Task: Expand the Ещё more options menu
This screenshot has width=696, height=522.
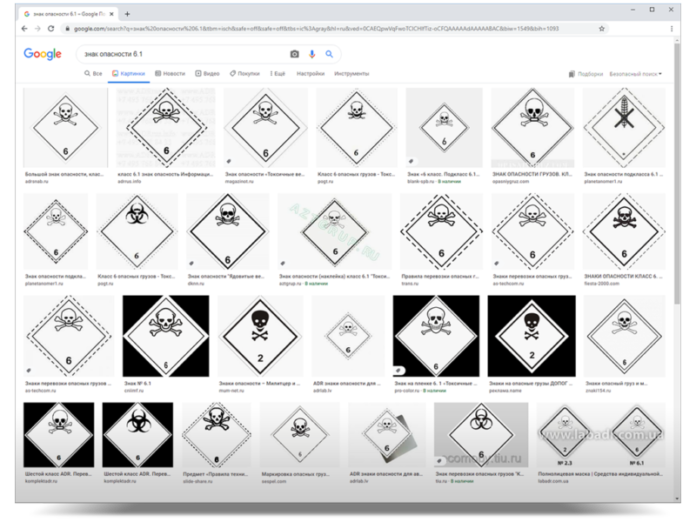Action: tap(277, 74)
